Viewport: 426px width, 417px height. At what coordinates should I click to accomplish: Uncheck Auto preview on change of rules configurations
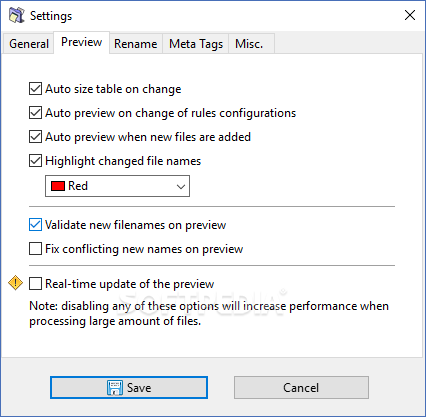35,113
